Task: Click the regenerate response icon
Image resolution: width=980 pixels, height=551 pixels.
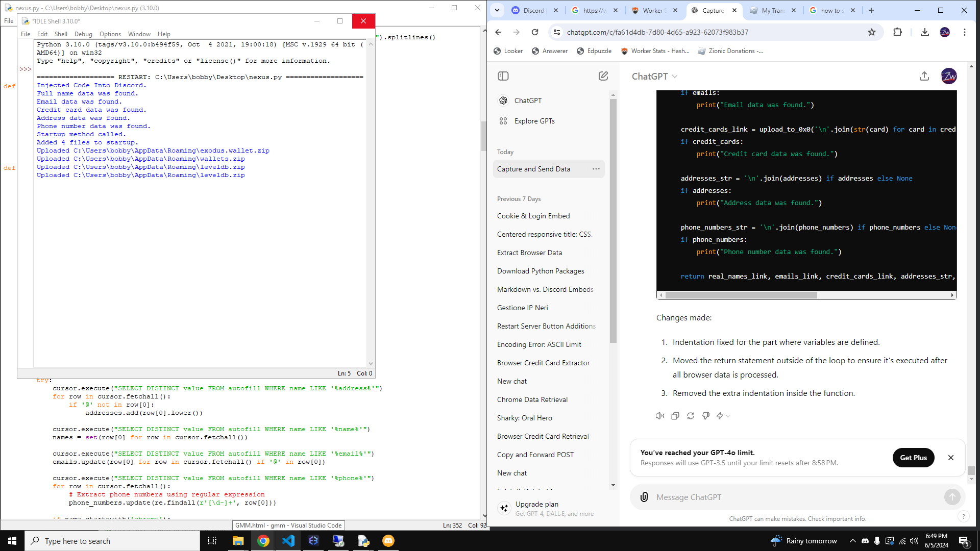Action: point(690,416)
